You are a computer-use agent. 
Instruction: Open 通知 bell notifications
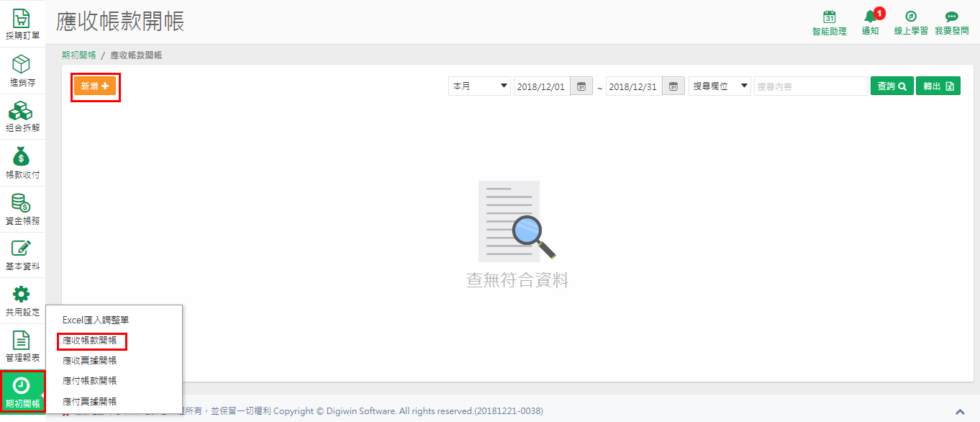[x=871, y=23]
